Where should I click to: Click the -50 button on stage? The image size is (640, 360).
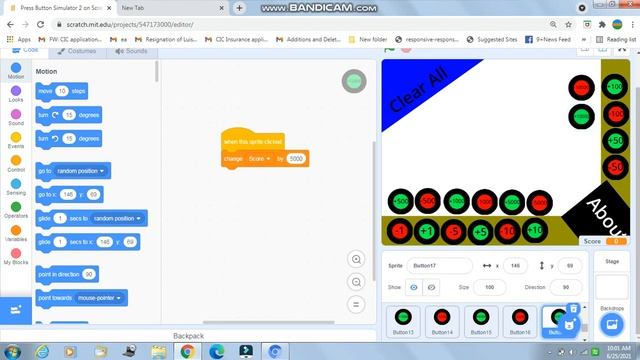click(x=615, y=167)
